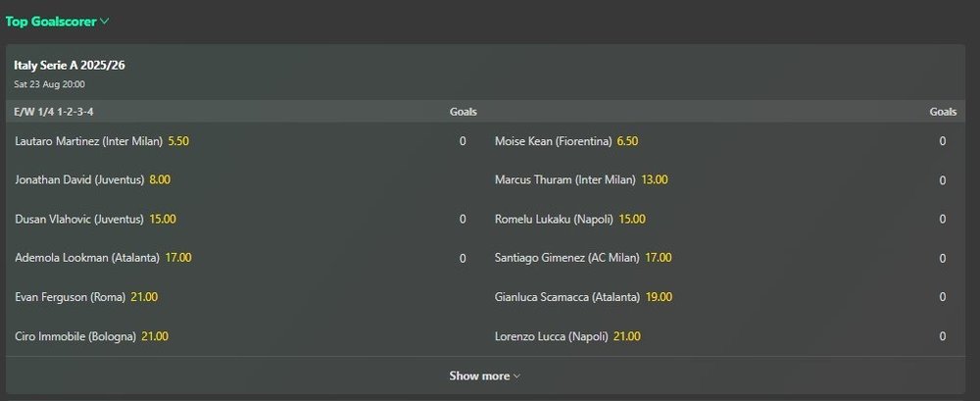
Task: Open the Top Goalscorer market dropdown
Action: 57,20
